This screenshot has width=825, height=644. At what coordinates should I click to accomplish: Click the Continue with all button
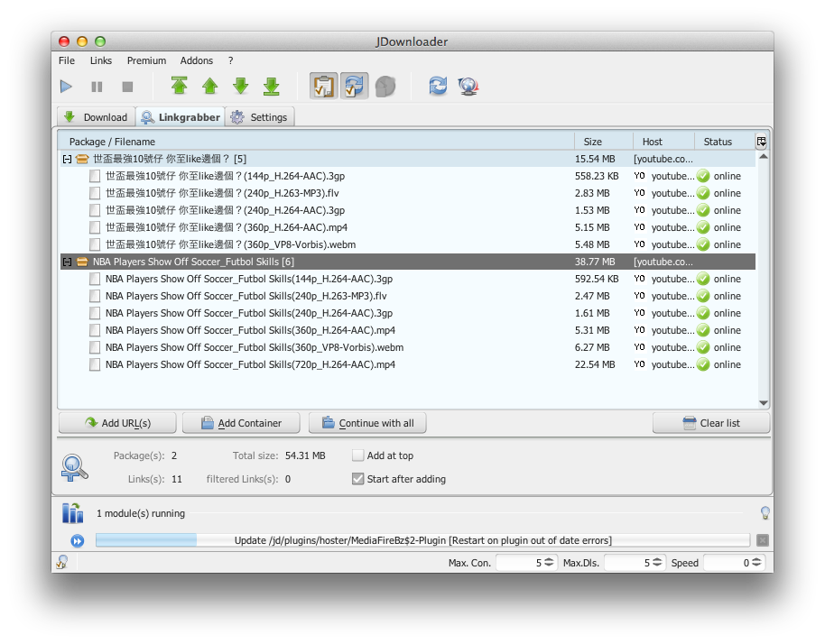[367, 423]
